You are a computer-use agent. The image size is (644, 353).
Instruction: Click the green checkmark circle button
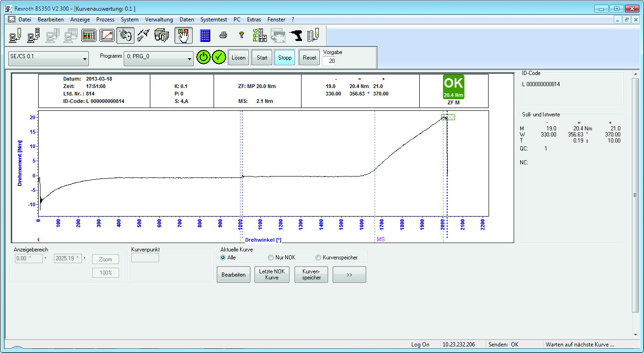tap(219, 58)
